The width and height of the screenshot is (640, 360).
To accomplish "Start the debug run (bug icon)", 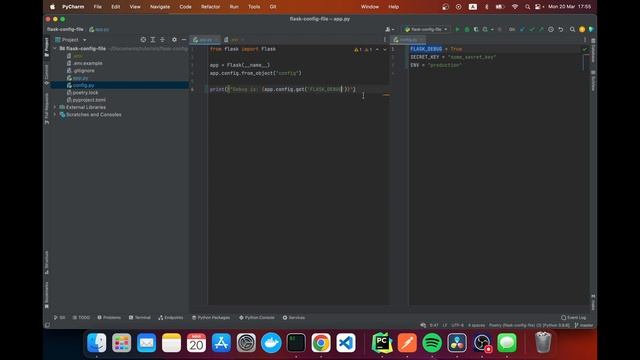I will (467, 29).
